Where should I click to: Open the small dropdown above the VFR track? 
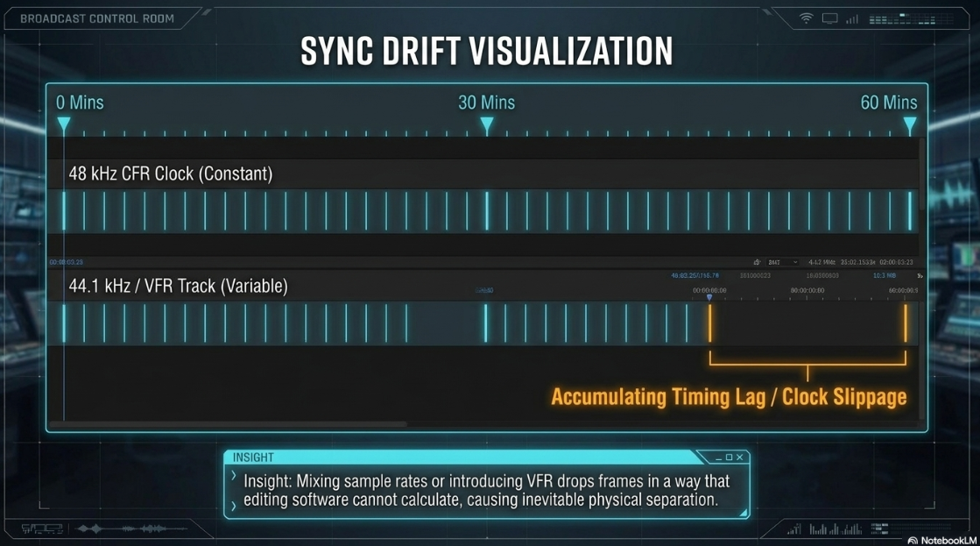point(783,262)
